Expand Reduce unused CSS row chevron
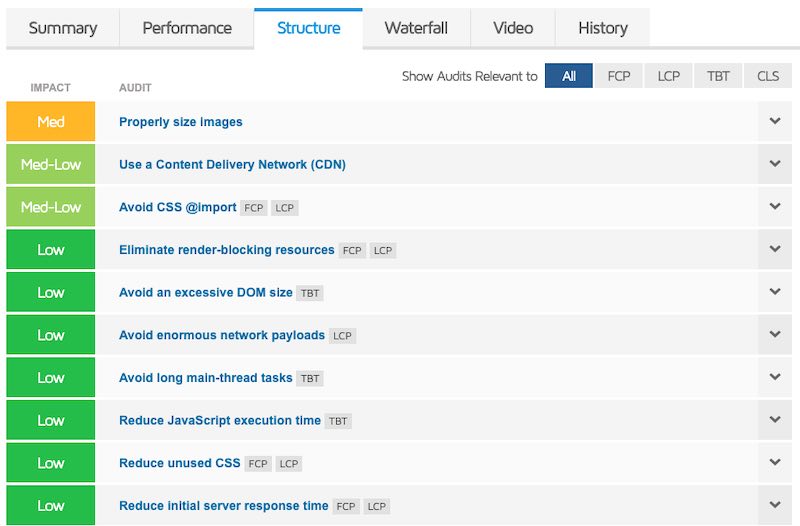Viewport: 800px width, 526px height. pos(774,463)
